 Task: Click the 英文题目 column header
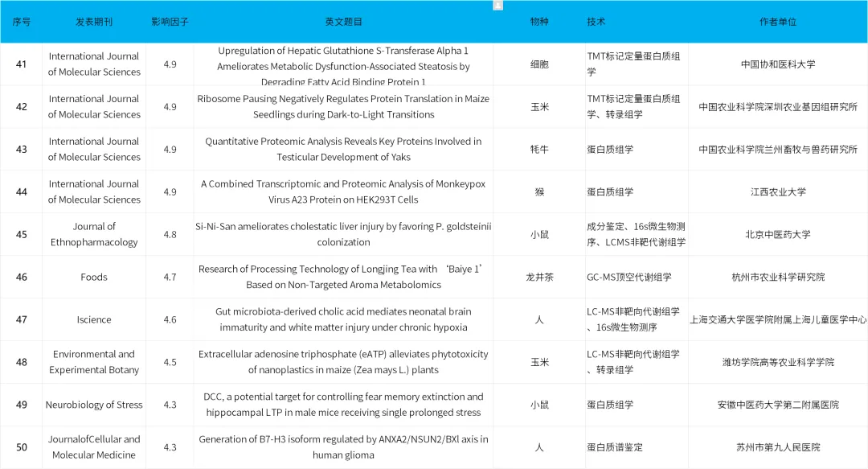tap(343, 22)
